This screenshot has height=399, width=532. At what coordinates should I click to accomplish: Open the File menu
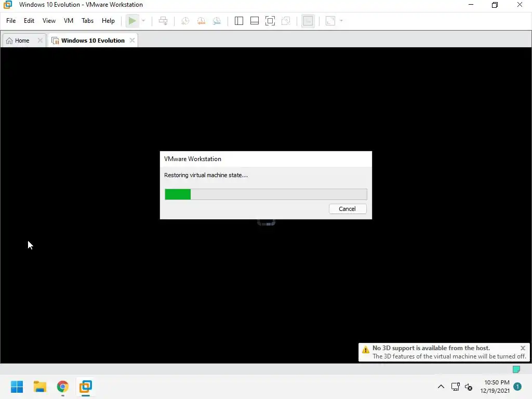11,21
